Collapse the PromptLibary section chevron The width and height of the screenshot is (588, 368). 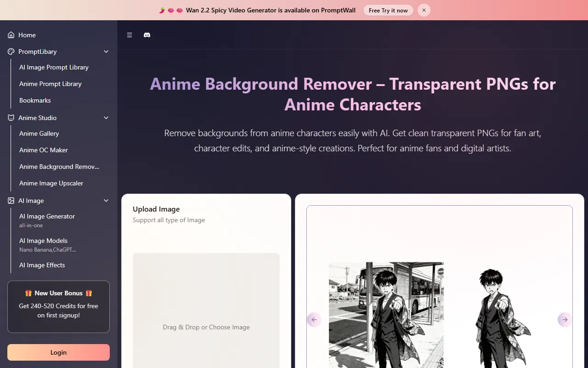(x=106, y=52)
